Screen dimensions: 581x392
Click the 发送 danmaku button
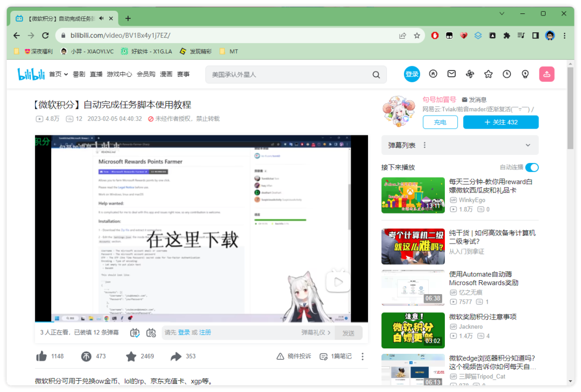pyautogui.click(x=348, y=333)
